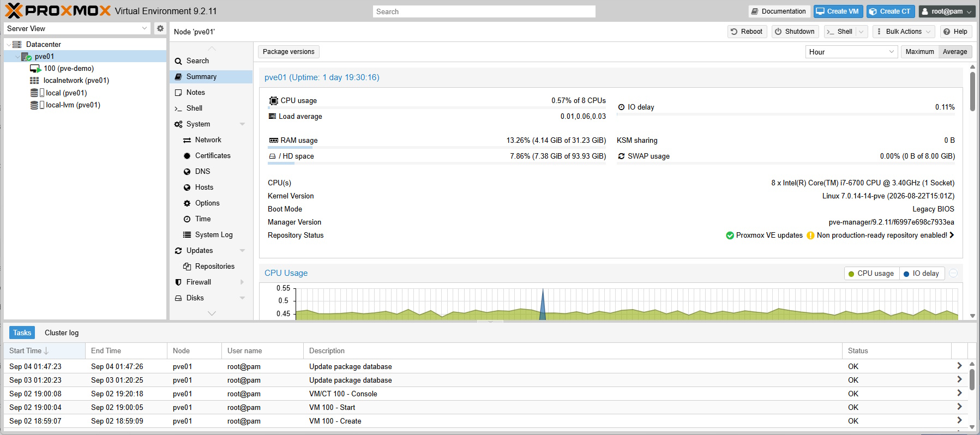Open Bulk Actions dropdown
Screen dimensions: 980x435
pyautogui.click(x=904, y=32)
